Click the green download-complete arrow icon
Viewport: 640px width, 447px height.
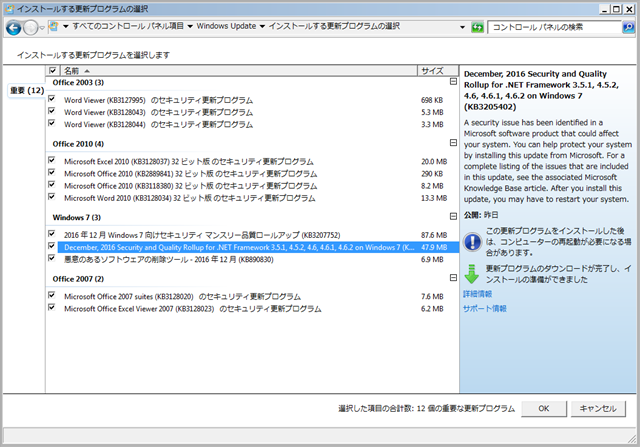(472, 274)
